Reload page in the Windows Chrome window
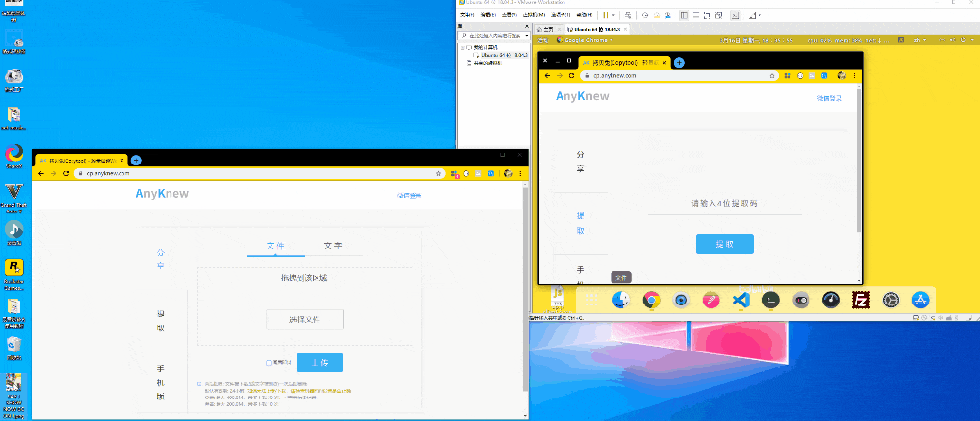This screenshot has width=980, height=421. [x=66, y=173]
